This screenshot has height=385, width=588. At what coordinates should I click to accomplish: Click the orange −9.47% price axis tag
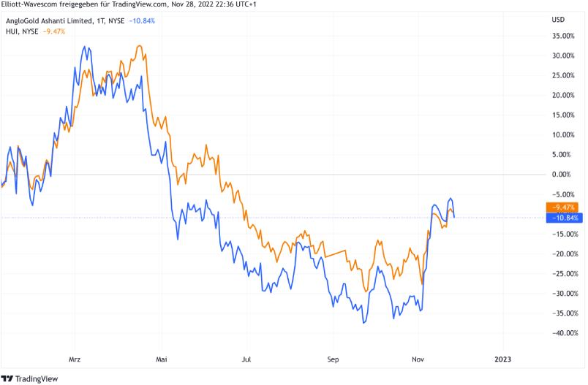click(562, 207)
